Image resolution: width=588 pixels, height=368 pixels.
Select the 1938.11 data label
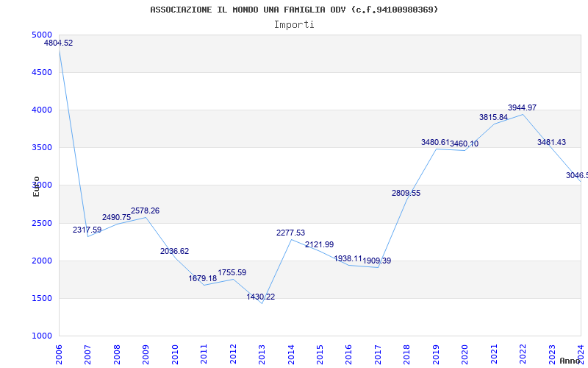coord(348,259)
